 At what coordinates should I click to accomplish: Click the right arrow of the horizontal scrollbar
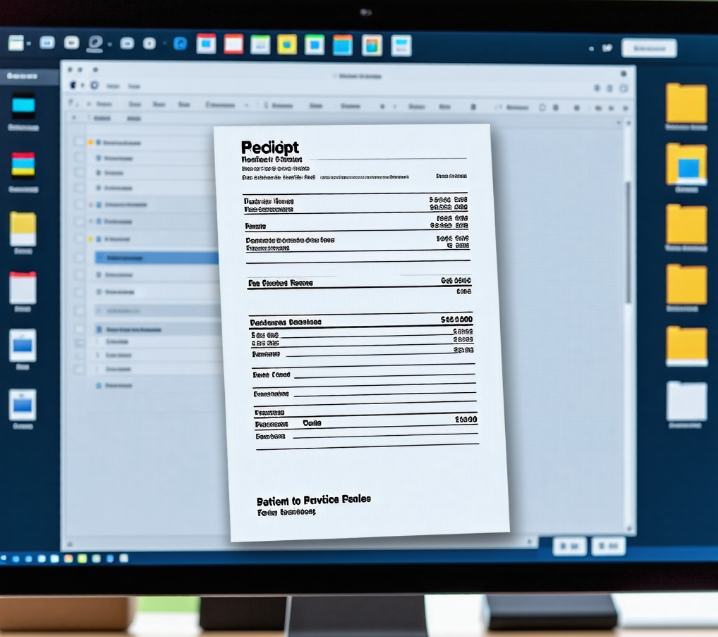click(x=529, y=542)
